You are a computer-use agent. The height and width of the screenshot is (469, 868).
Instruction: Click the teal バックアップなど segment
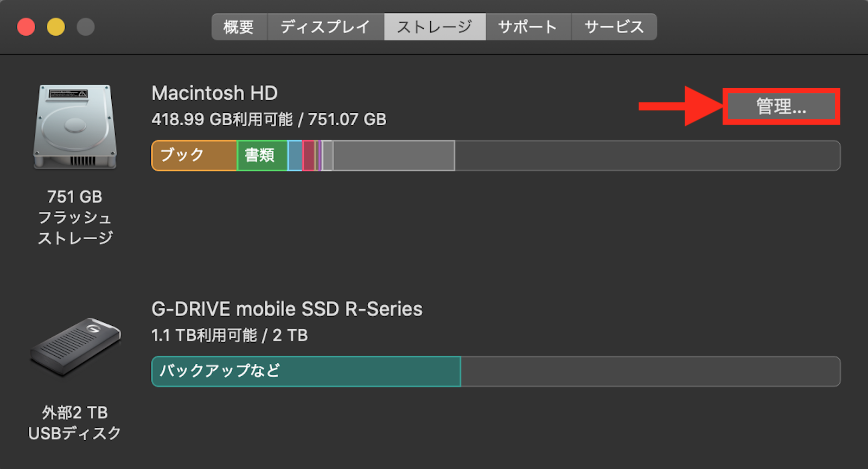coord(305,371)
